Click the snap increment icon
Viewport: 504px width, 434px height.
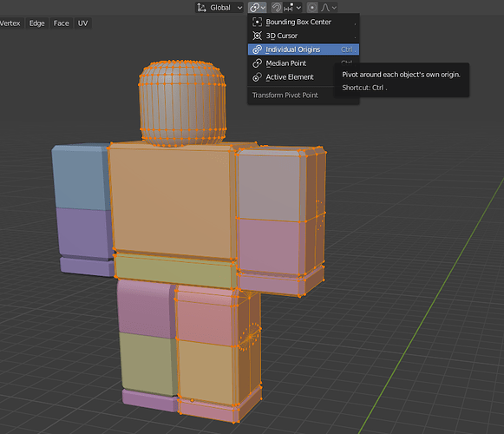[288, 8]
